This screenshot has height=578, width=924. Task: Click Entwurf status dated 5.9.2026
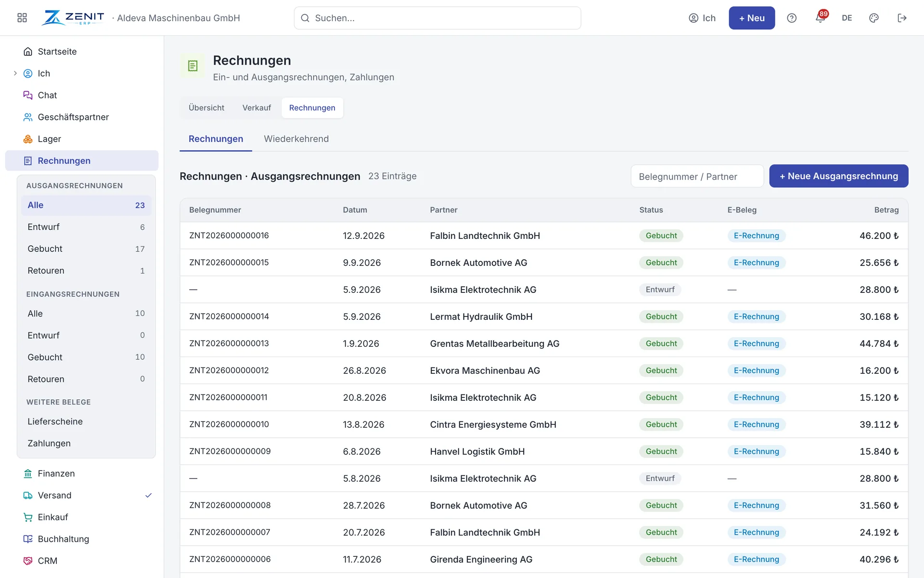coord(660,289)
